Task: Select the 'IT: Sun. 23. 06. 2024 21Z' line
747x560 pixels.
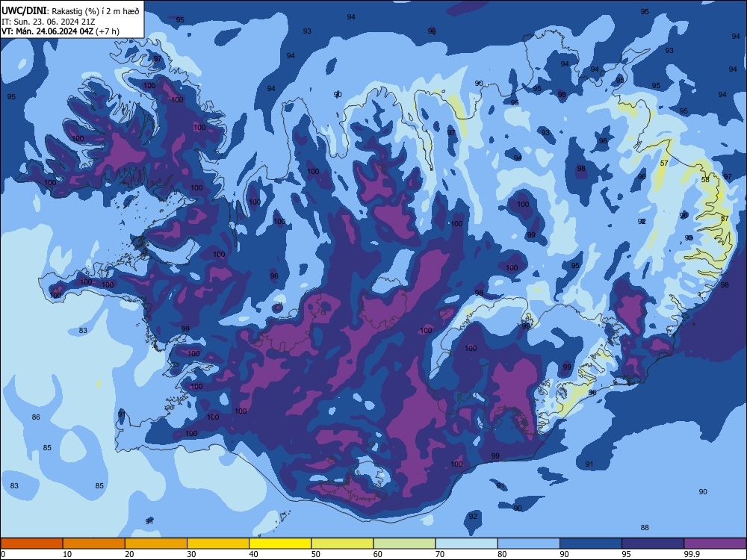Action: (48, 22)
